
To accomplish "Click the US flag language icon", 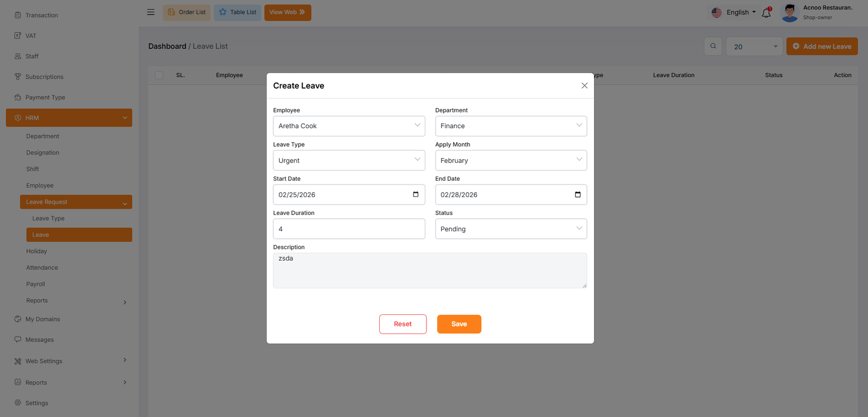I will (x=717, y=12).
